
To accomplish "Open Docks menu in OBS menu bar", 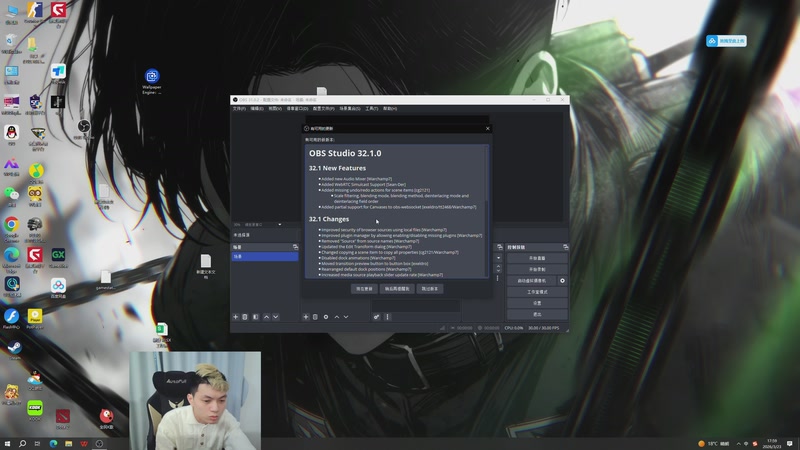I will tap(297, 109).
